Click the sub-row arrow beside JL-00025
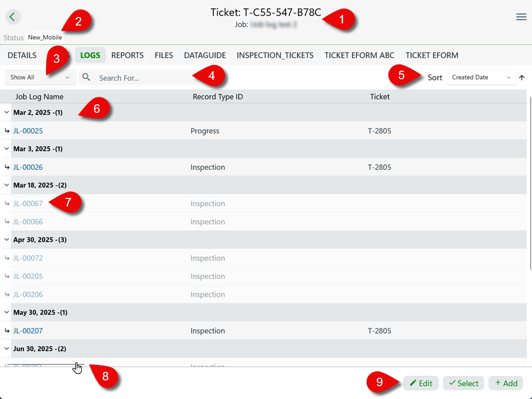532x399 pixels. pos(7,131)
